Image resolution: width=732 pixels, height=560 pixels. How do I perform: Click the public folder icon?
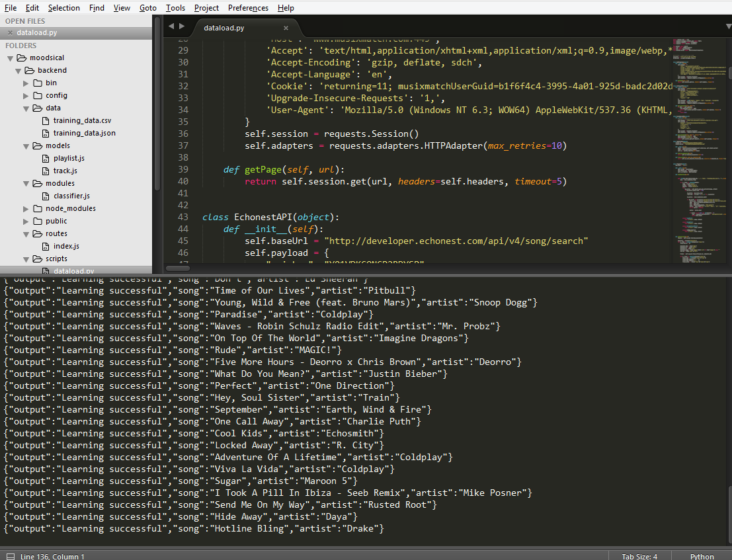(37, 221)
